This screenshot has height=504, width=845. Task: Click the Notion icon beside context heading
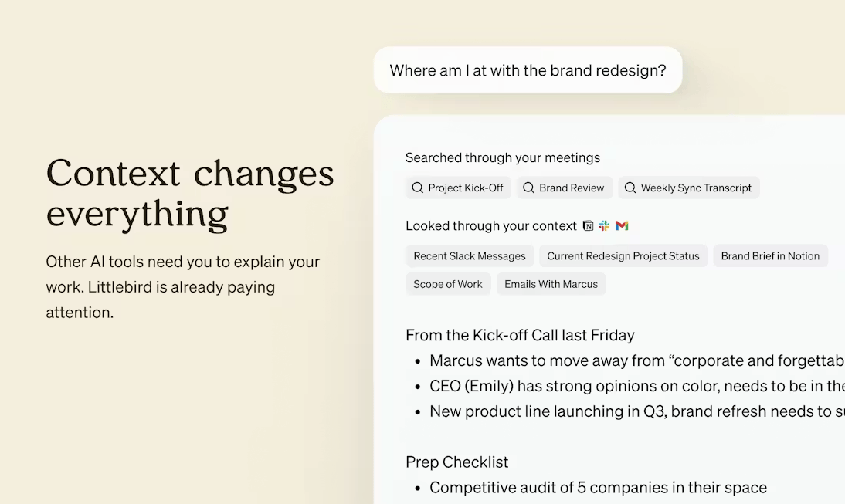click(x=589, y=226)
